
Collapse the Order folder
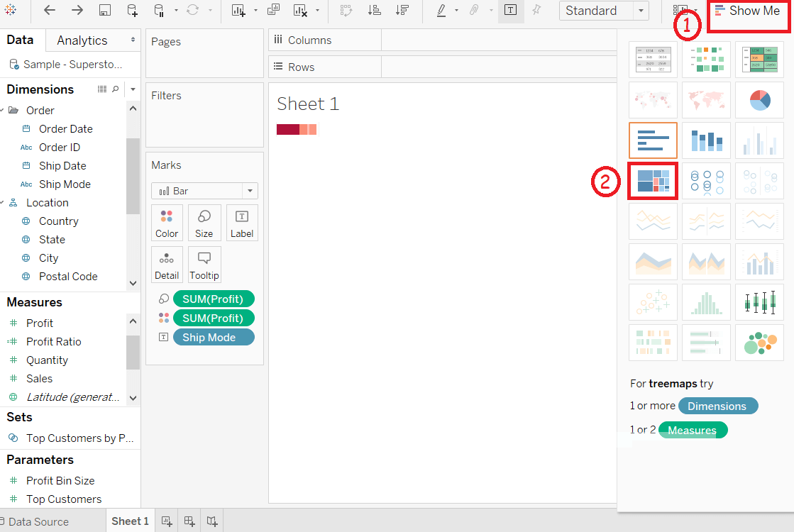coord(2,111)
